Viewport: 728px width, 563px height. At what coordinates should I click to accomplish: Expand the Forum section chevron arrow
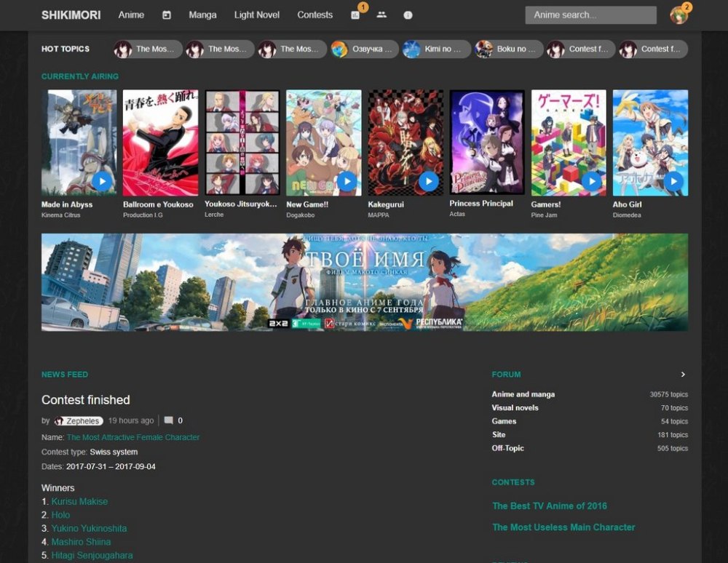(x=683, y=375)
